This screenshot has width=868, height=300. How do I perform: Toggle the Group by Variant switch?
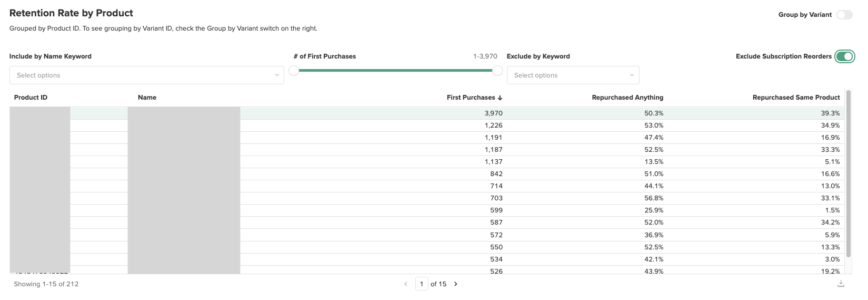click(844, 15)
